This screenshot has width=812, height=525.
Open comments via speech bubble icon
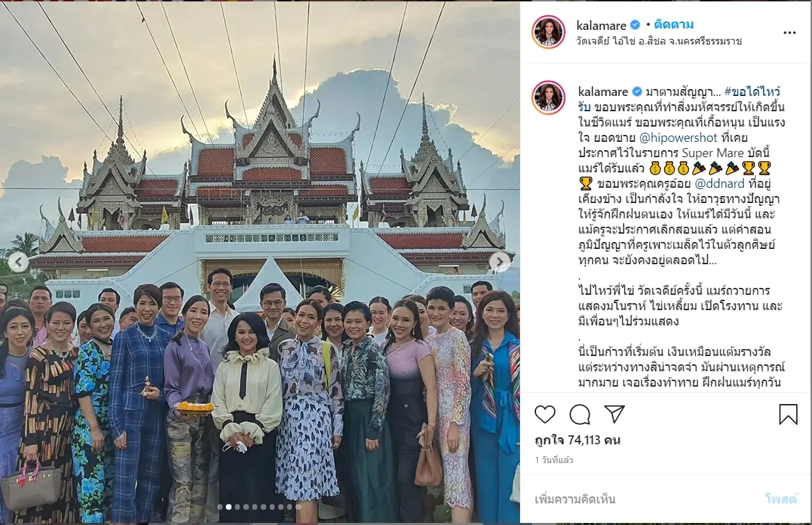[x=580, y=414]
